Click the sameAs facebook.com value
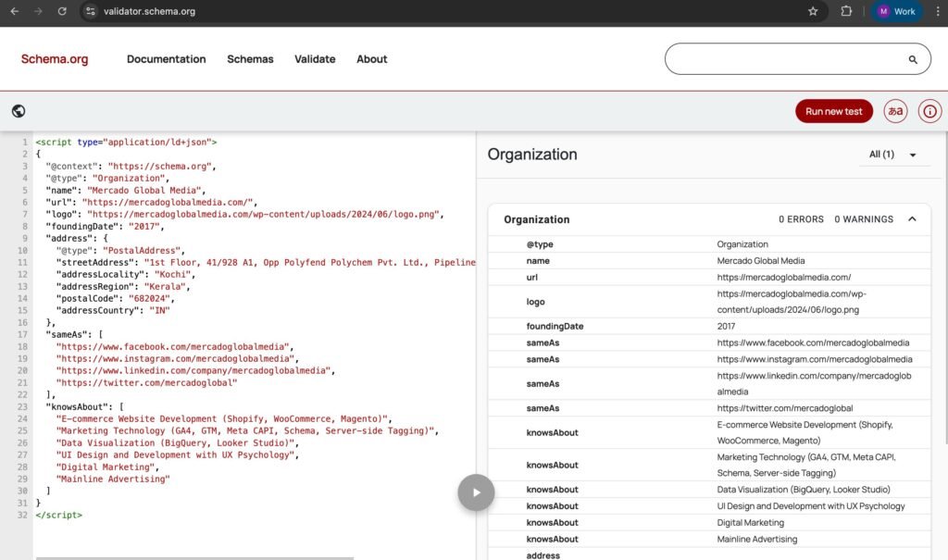 (813, 342)
